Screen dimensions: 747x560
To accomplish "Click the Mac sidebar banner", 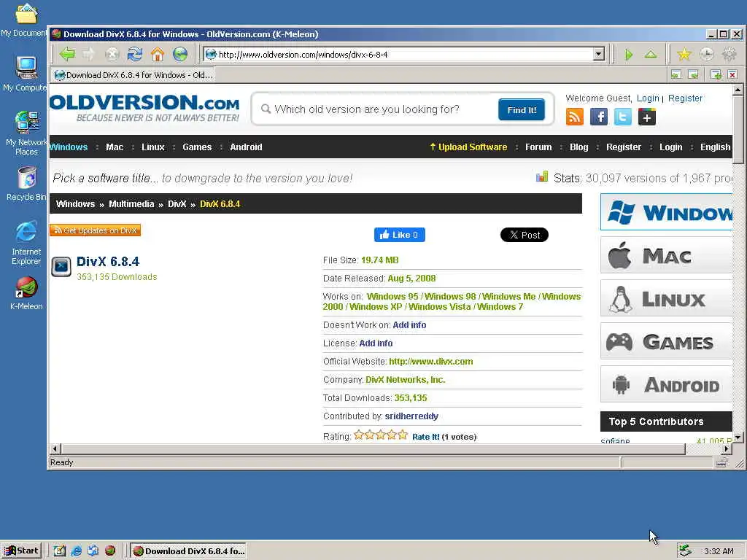I will pos(666,256).
